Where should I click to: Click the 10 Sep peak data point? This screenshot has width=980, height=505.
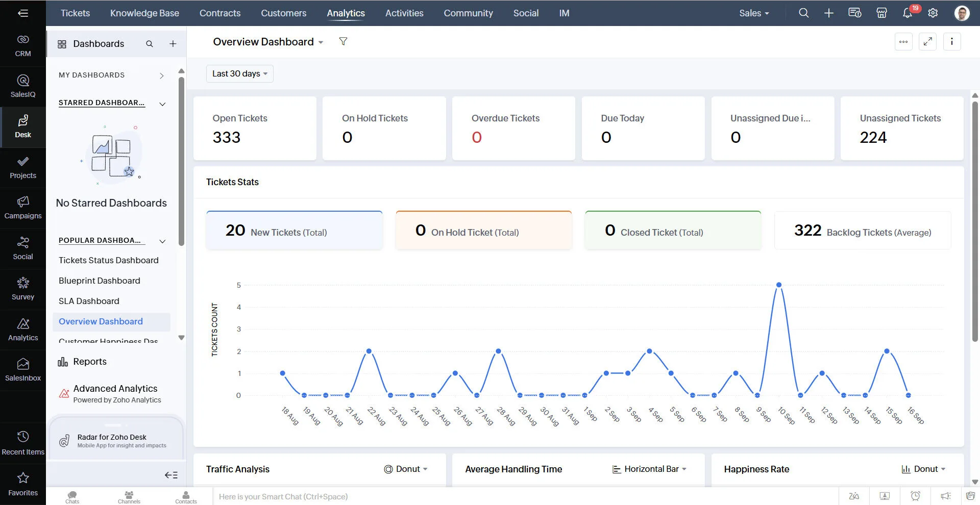778,285
